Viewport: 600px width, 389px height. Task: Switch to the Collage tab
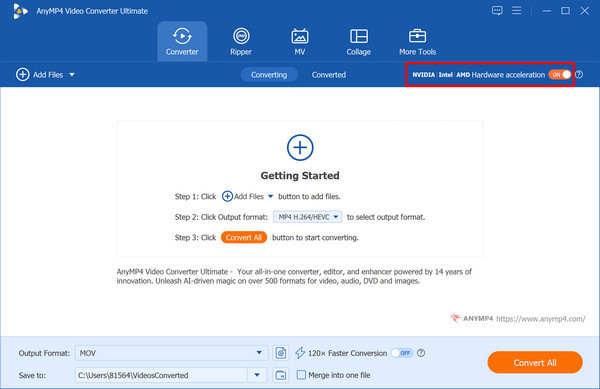coord(359,41)
